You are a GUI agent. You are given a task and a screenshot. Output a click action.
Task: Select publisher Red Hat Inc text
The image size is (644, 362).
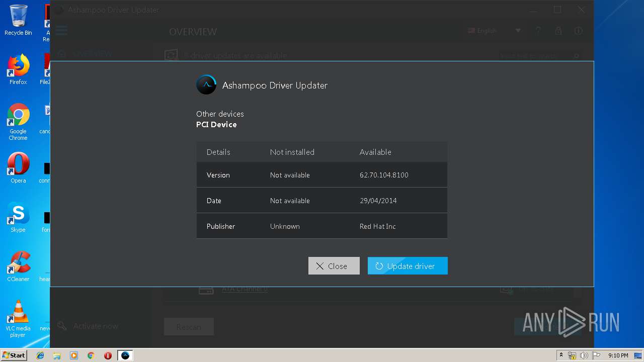click(377, 226)
